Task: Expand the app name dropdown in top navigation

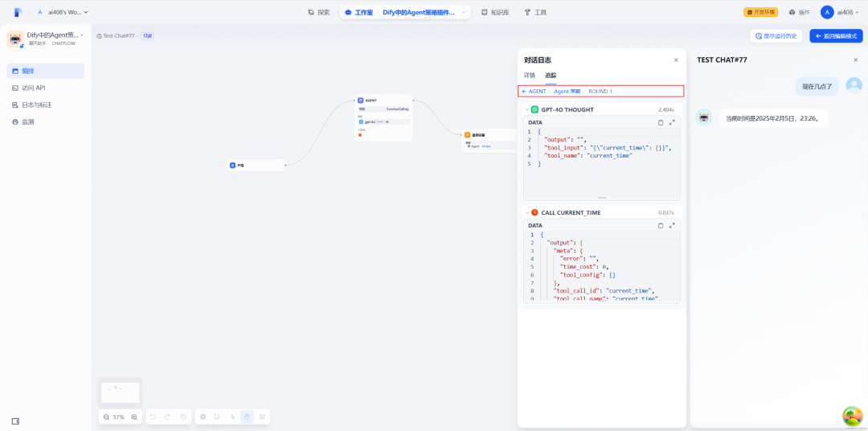Action: coord(463,12)
